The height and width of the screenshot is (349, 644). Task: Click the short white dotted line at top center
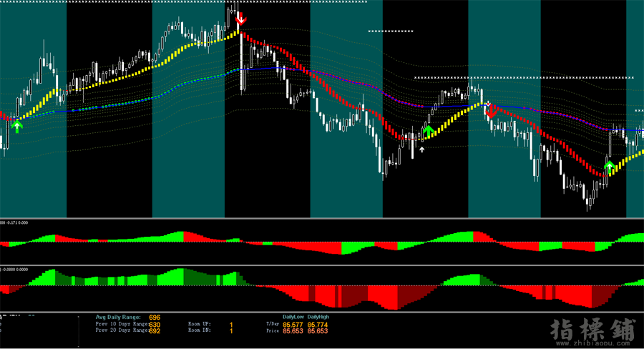[x=391, y=31]
